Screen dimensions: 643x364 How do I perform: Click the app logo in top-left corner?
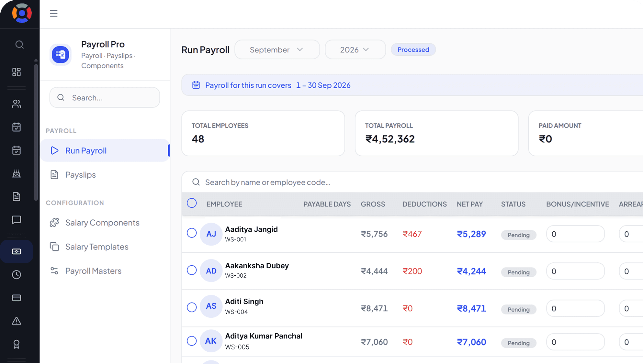click(22, 13)
